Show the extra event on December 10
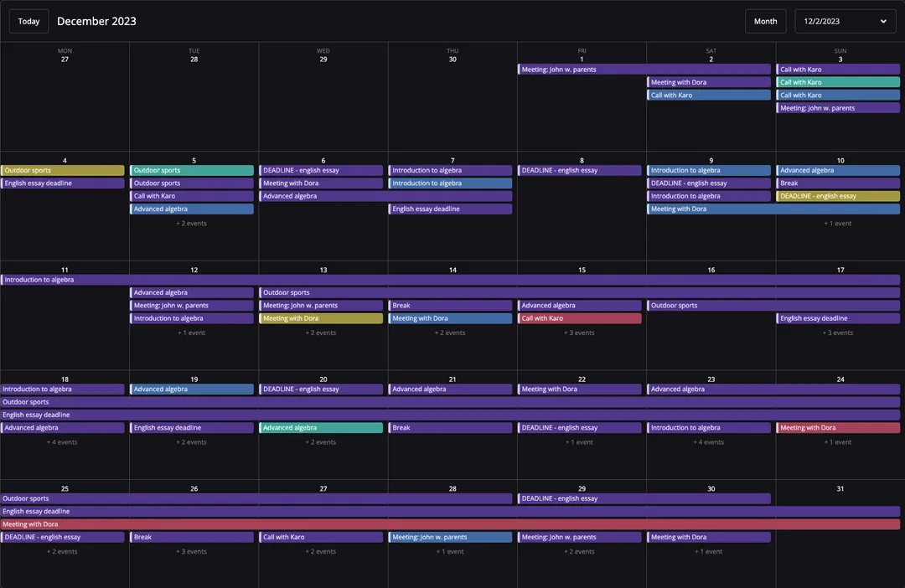 (x=838, y=223)
